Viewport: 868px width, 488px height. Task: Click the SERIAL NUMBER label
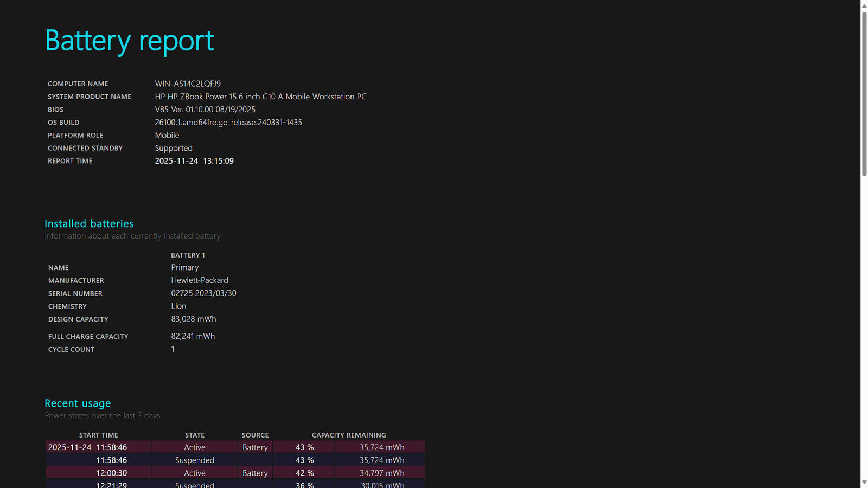(75, 294)
